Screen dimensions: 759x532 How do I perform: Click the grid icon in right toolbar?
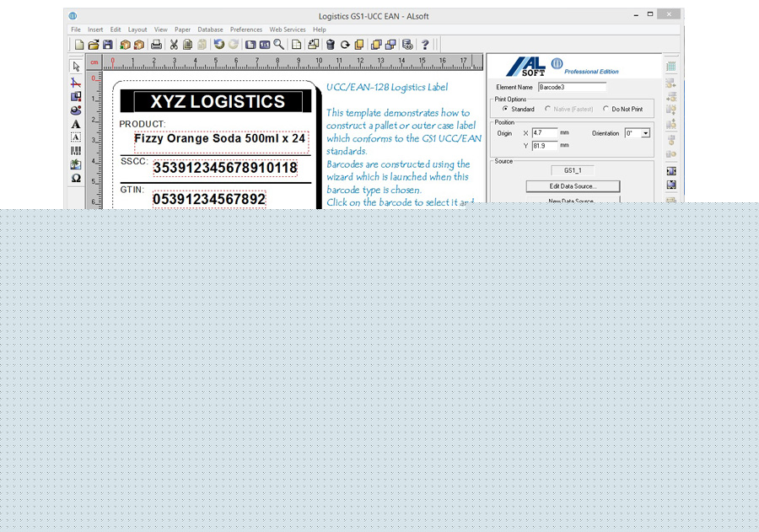click(671, 67)
